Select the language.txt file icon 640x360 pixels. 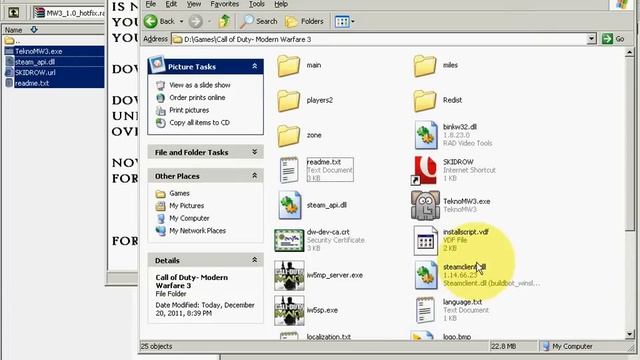[425, 310]
